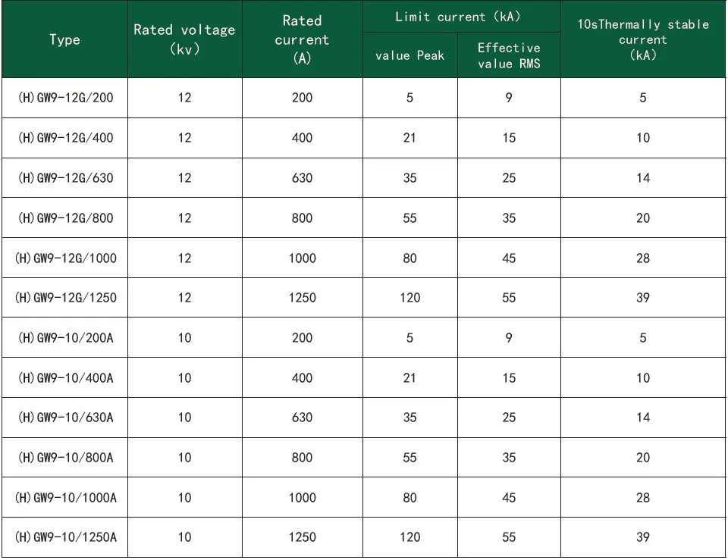728x560 pixels.
Task: Select the (H)GW9-10/800A type cell
Action: tap(64, 458)
